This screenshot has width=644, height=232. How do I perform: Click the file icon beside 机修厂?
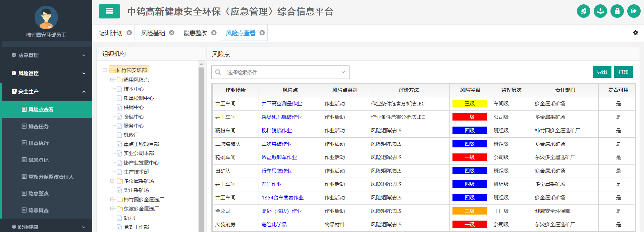coord(119,135)
